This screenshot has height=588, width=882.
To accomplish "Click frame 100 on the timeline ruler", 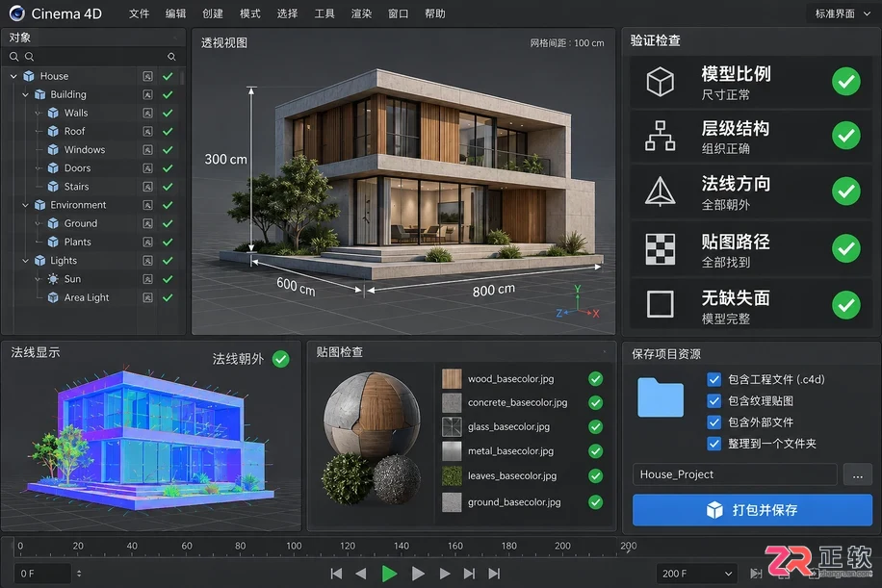I will click(x=294, y=546).
